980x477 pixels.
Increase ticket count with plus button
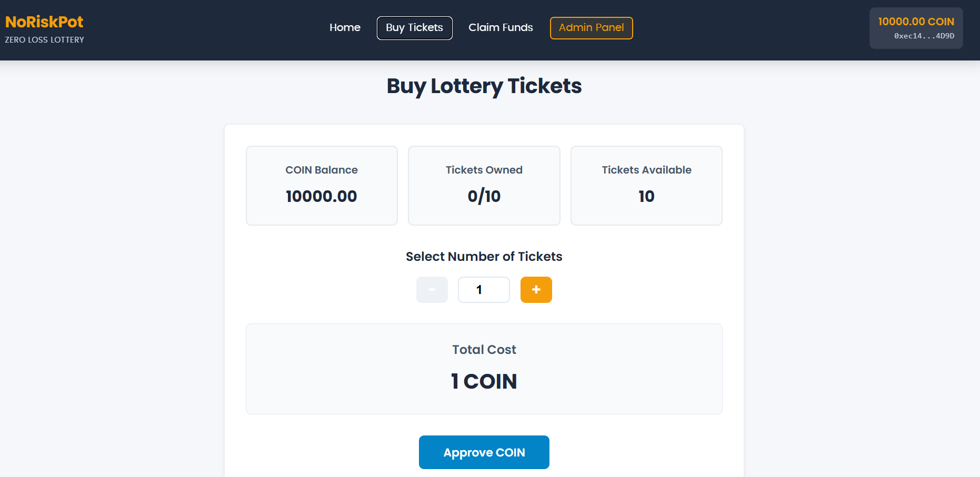(x=536, y=290)
